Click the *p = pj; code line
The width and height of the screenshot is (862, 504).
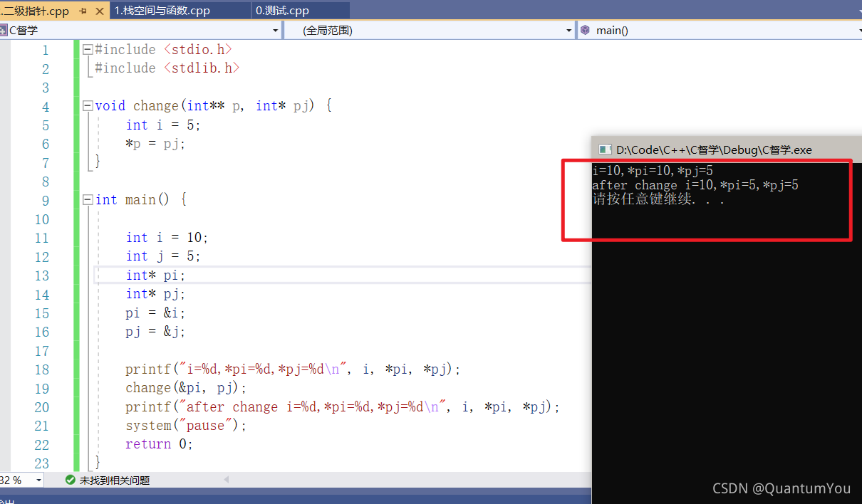pyautogui.click(x=155, y=144)
